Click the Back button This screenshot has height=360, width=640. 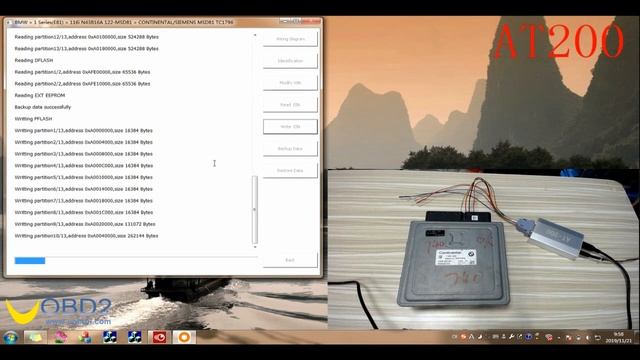(x=290, y=260)
